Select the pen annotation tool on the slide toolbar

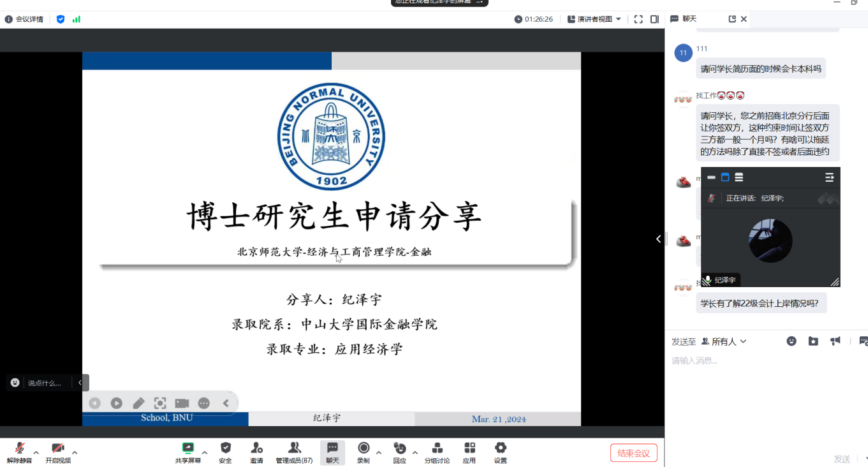138,403
